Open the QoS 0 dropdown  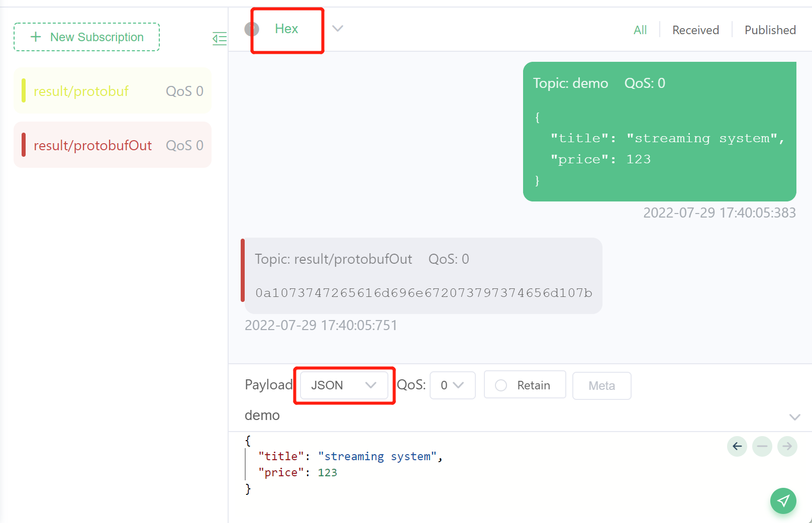click(452, 385)
